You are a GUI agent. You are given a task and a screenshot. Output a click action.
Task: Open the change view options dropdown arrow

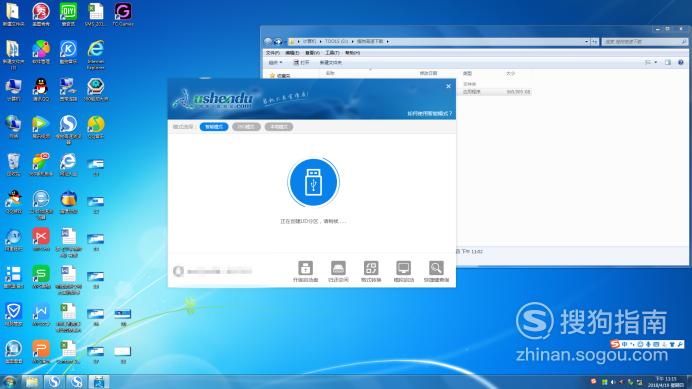click(655, 63)
